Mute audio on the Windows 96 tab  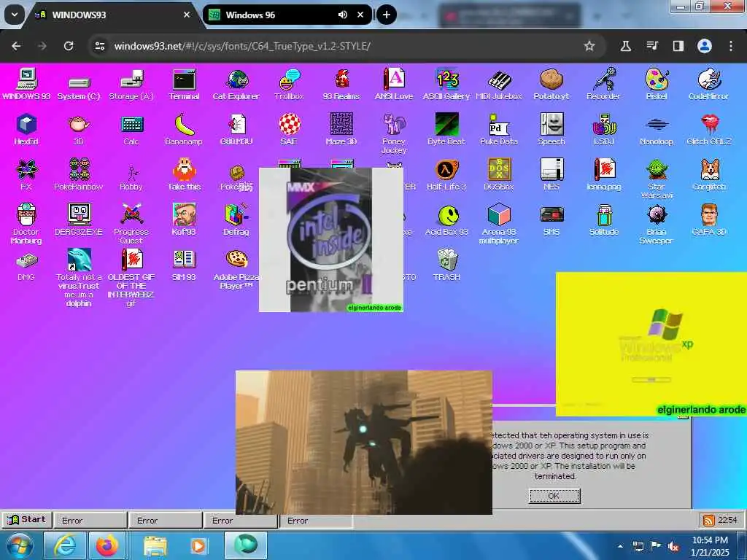(343, 15)
